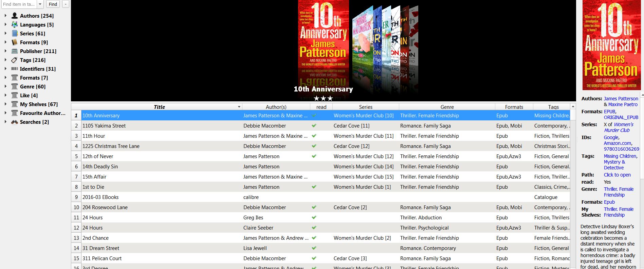Sort books by the Author(s) column header

[x=276, y=107]
